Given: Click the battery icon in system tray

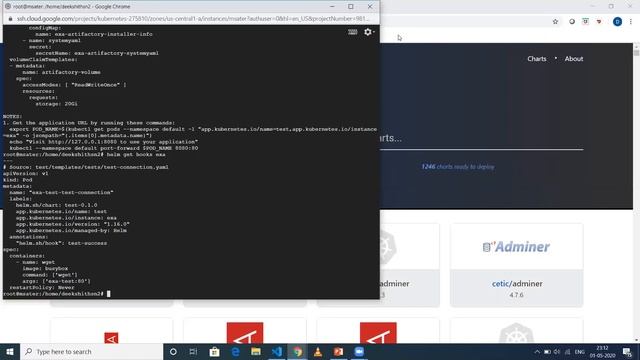Looking at the screenshot, I should click(547, 351).
